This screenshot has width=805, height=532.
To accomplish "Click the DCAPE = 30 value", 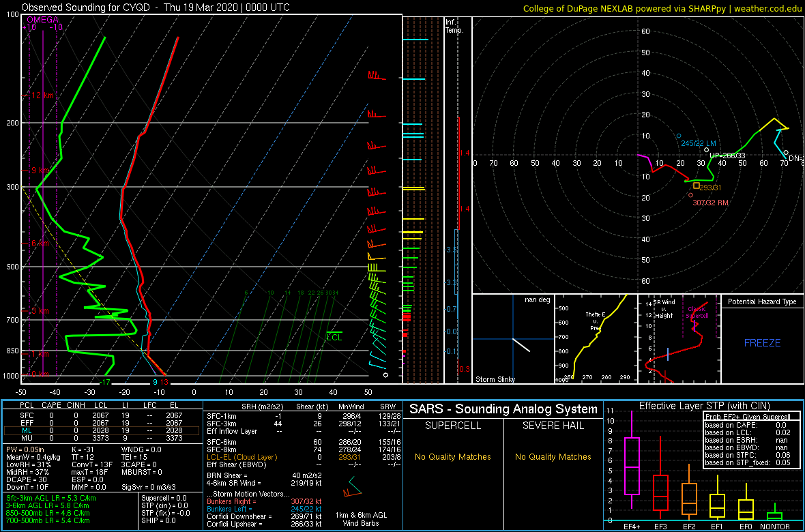I will pyautogui.click(x=26, y=479).
